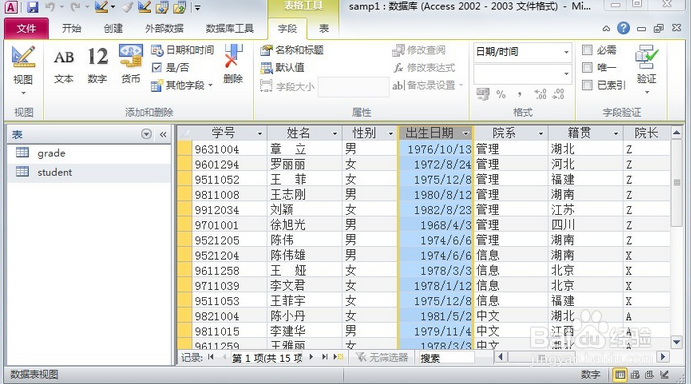Image resolution: width=691 pixels, height=384 pixels.
Task: Open the 籍贯 column filter dropdown
Action: [616, 134]
